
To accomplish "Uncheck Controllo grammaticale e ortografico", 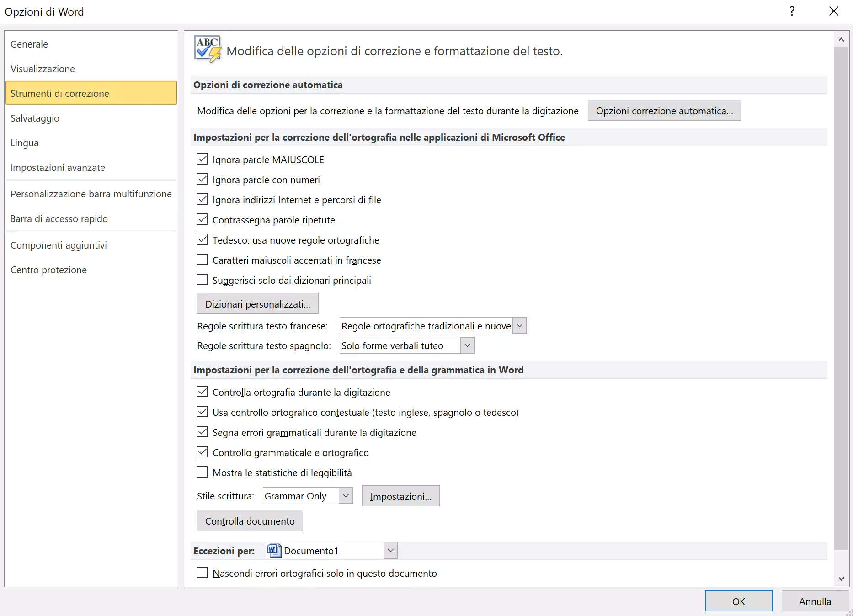I will click(x=202, y=452).
